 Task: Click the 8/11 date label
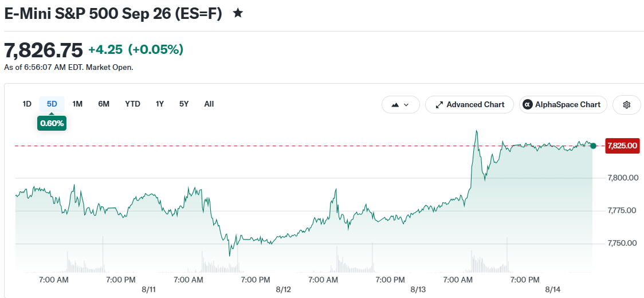[x=148, y=290]
